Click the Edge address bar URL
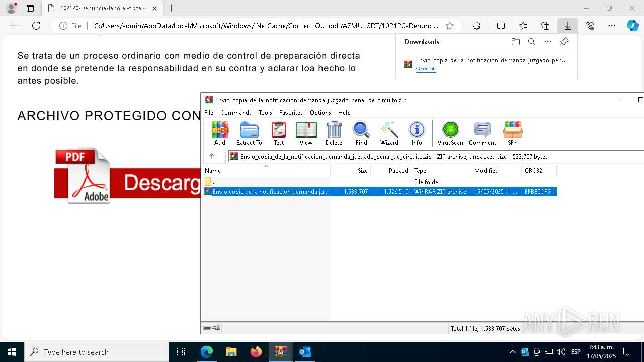 (266, 26)
